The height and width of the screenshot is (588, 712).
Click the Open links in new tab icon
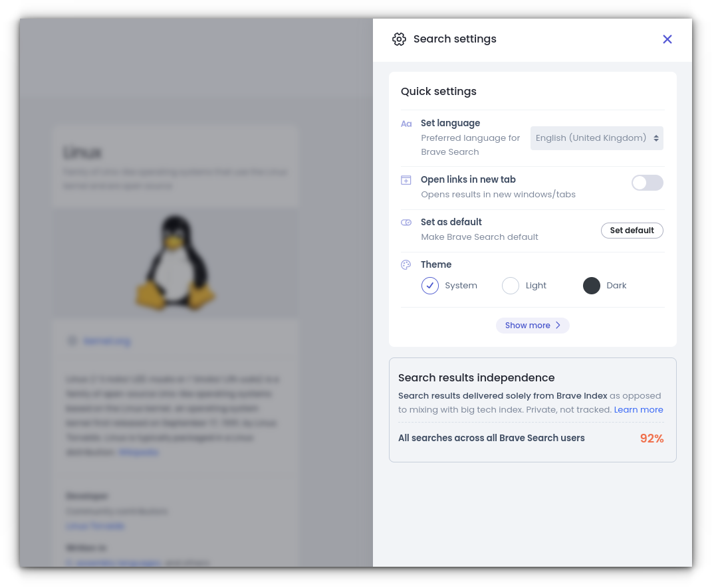[406, 180]
